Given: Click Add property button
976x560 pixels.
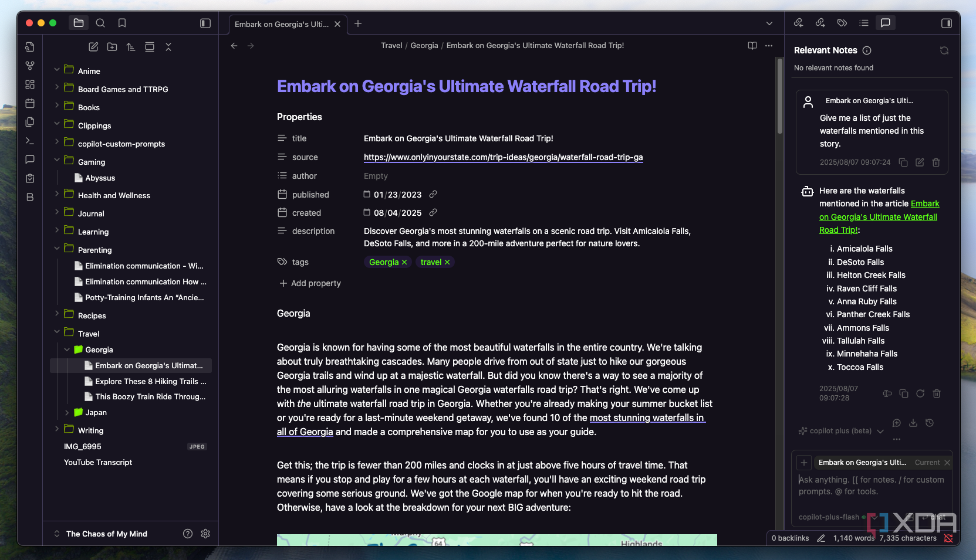Looking at the screenshot, I should [310, 283].
